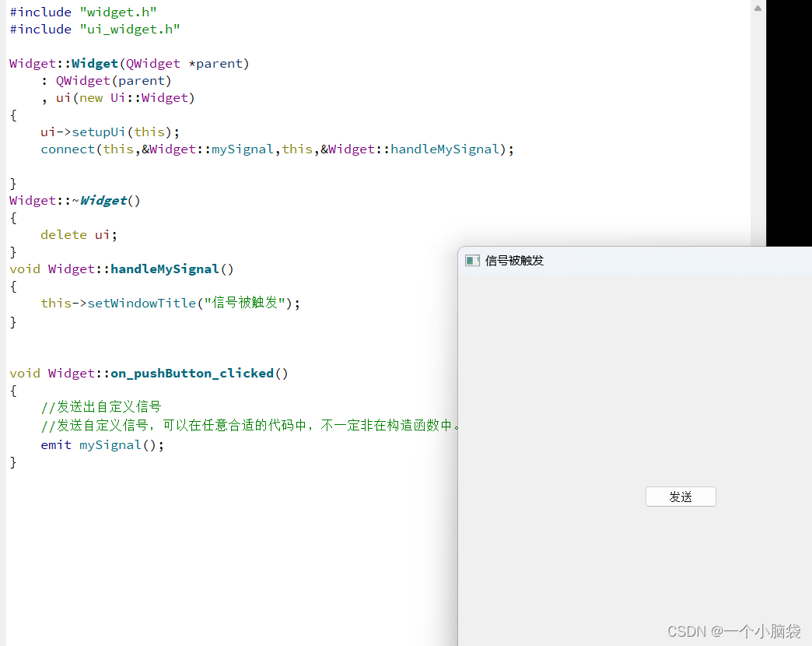Click the editor scrollbar up arrow
Screen dimensions: 812x646
[758, 8]
